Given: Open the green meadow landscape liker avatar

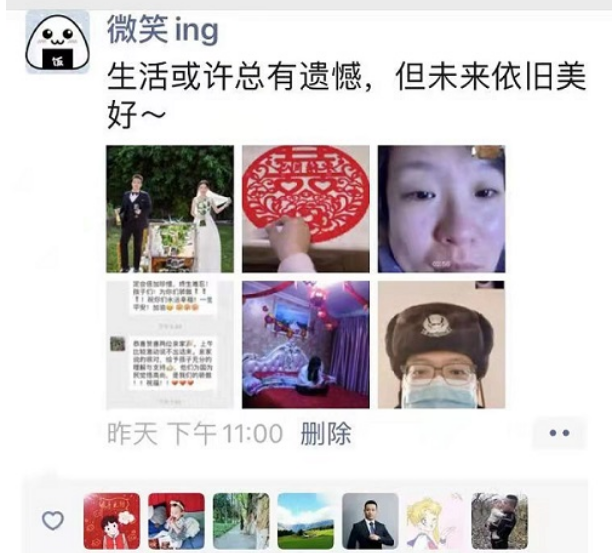Looking at the screenshot, I should tap(305, 521).
